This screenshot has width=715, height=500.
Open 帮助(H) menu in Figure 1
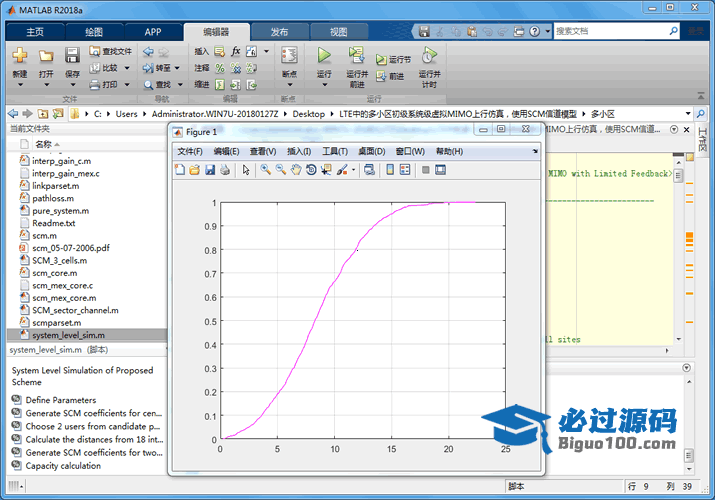pyautogui.click(x=449, y=151)
